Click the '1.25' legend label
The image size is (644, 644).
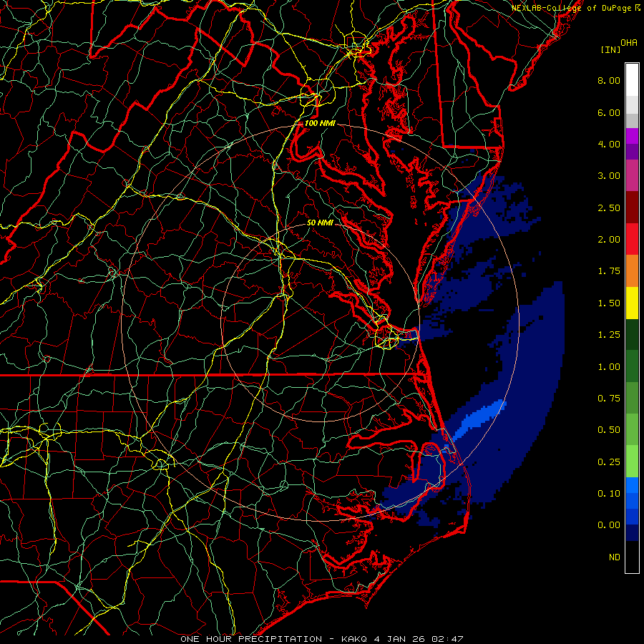point(609,335)
